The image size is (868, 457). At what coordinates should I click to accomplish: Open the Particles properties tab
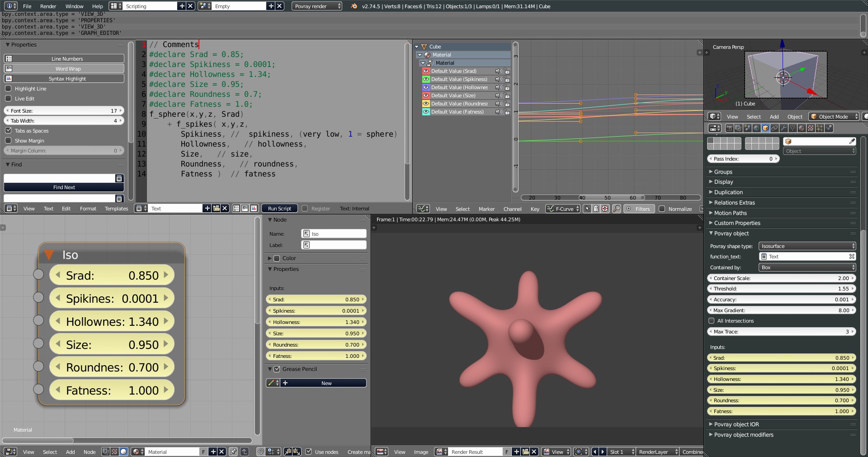pos(820,129)
